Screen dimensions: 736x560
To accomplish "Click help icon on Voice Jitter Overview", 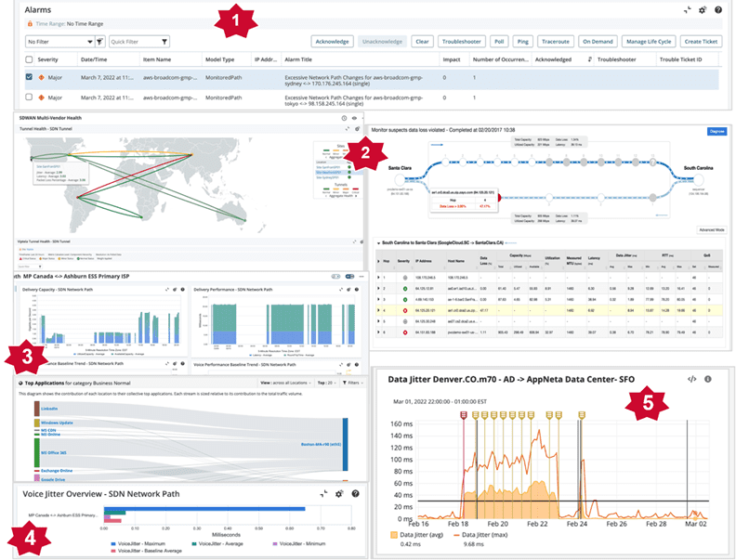I will pyautogui.click(x=356, y=494).
